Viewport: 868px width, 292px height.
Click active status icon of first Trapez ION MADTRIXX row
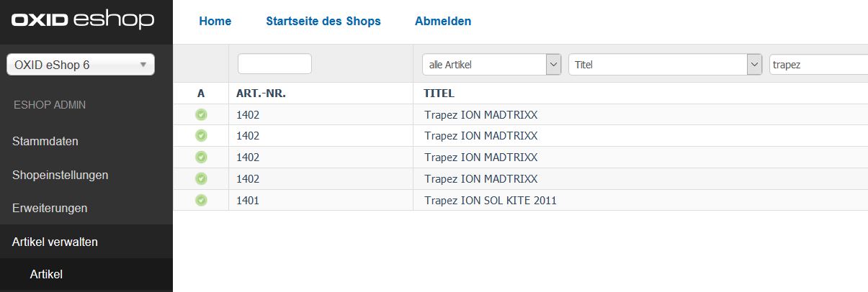coord(201,114)
